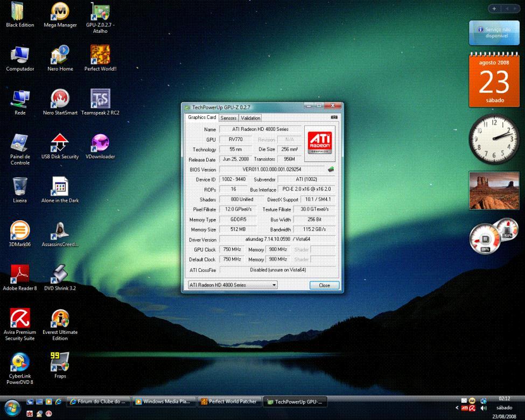
Task: Open the ATI tray icon
Action: coord(464,408)
